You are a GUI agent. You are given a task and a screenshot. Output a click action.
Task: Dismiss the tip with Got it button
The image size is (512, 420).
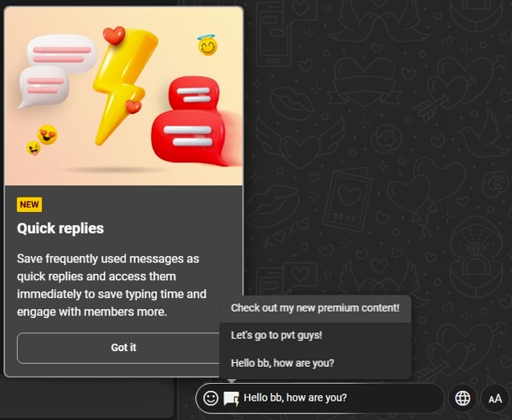124,348
